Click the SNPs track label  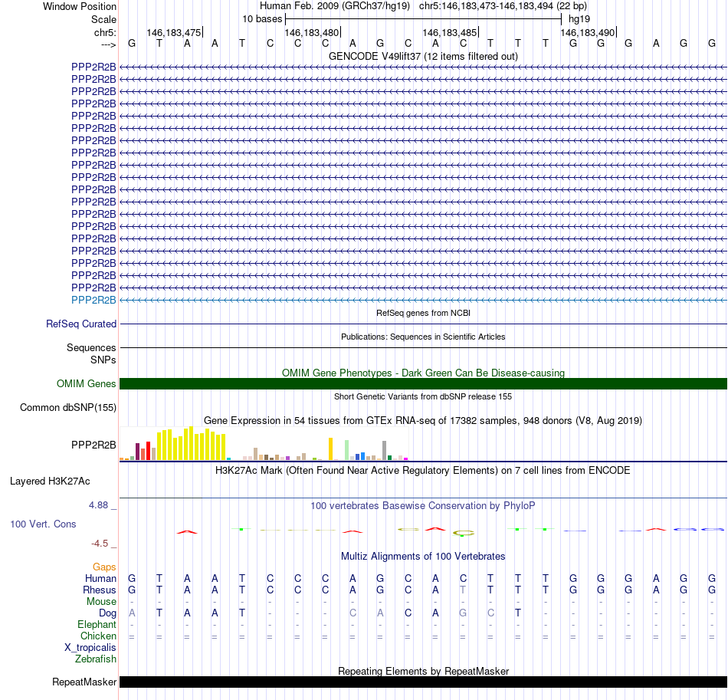103,360
